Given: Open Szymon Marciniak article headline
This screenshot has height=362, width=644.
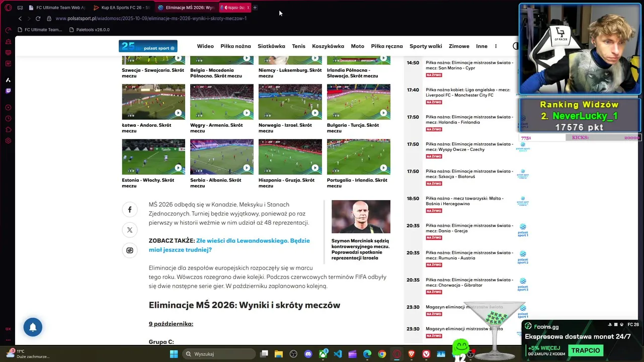Looking at the screenshot, I should 360,249.
